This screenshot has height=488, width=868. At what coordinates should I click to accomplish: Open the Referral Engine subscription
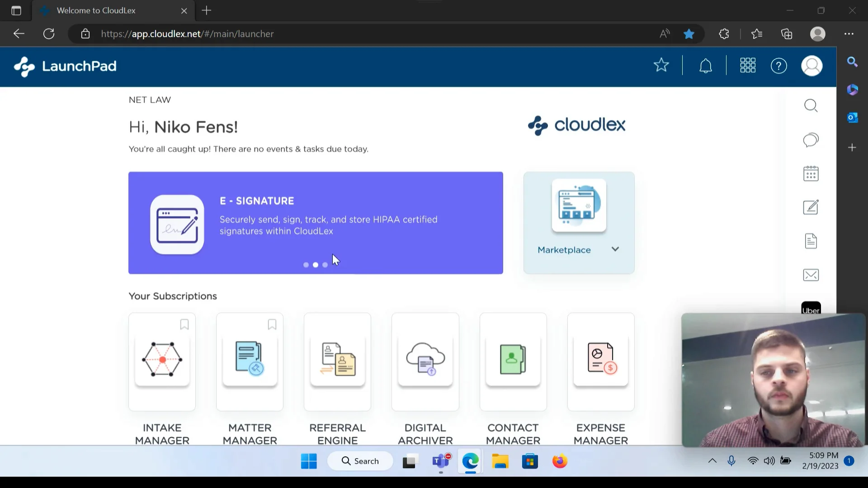(x=337, y=361)
